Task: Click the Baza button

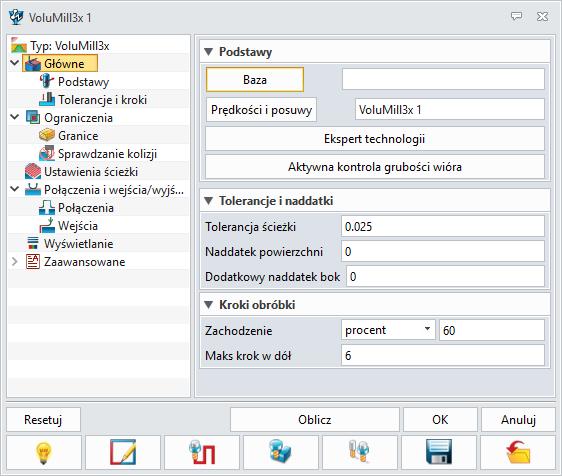Action: (255, 80)
